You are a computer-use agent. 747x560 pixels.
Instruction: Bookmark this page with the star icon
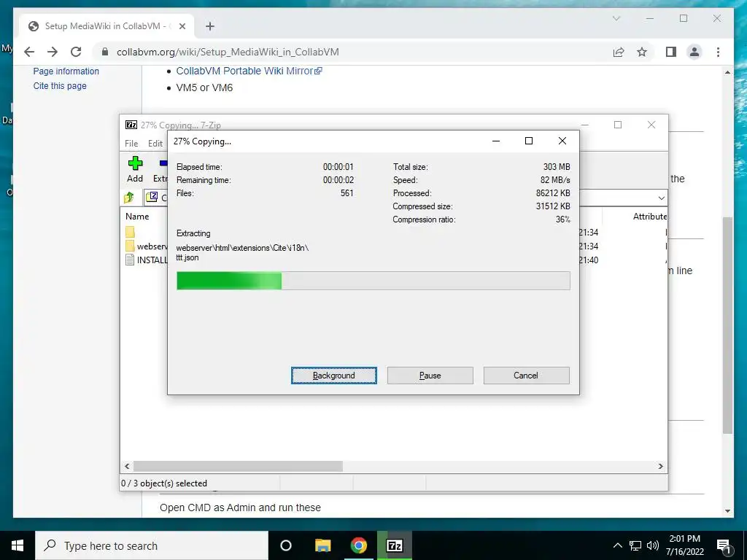(x=642, y=52)
